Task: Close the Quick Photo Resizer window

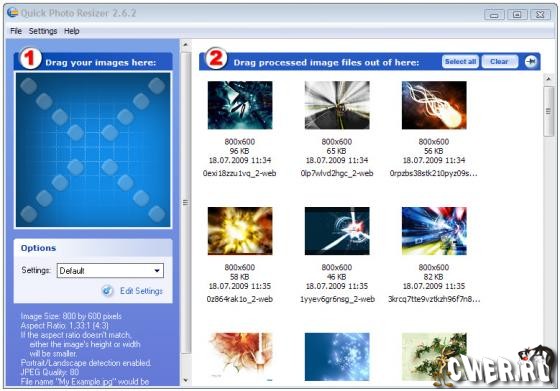Action: (x=540, y=15)
